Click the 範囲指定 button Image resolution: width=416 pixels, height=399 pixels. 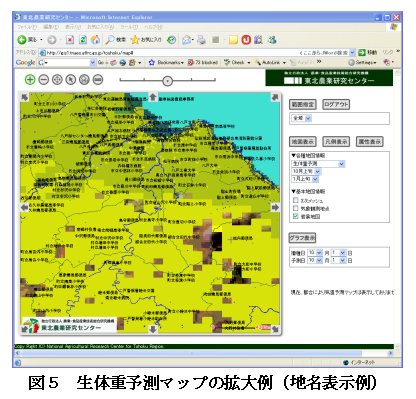click(303, 105)
